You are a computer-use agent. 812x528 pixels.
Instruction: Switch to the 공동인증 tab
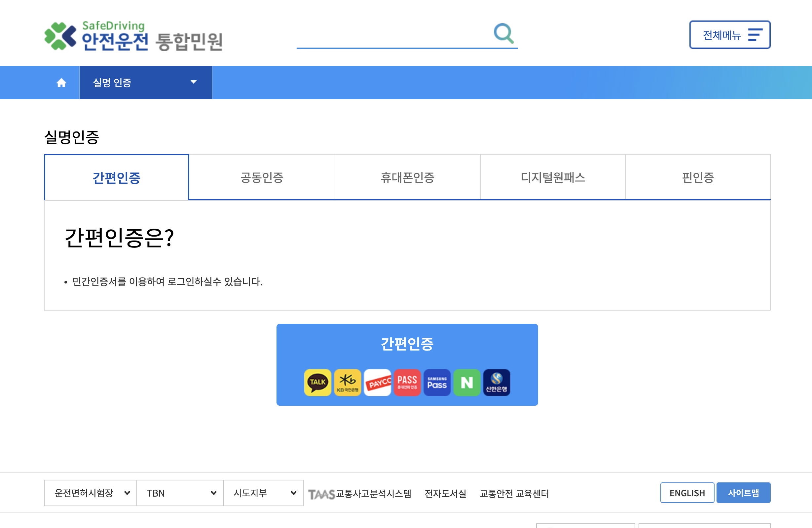pyautogui.click(x=262, y=177)
